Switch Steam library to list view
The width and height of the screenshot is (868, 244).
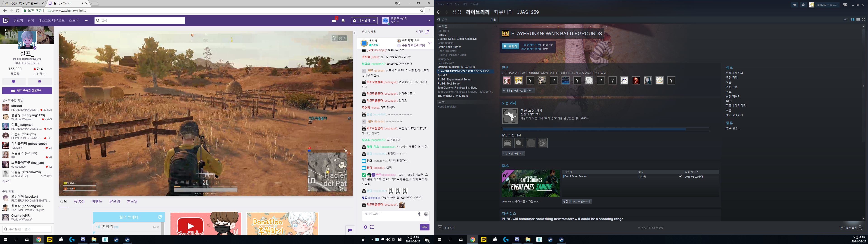click(858, 20)
